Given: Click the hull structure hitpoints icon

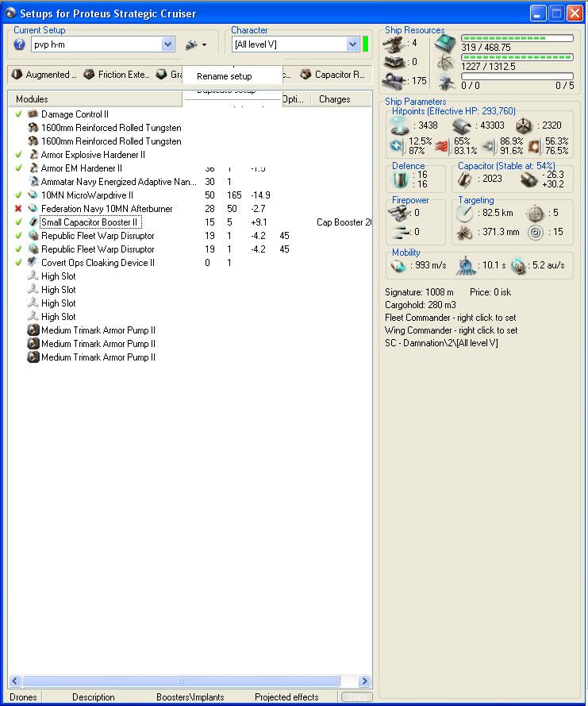Looking at the screenshot, I should tap(524, 125).
